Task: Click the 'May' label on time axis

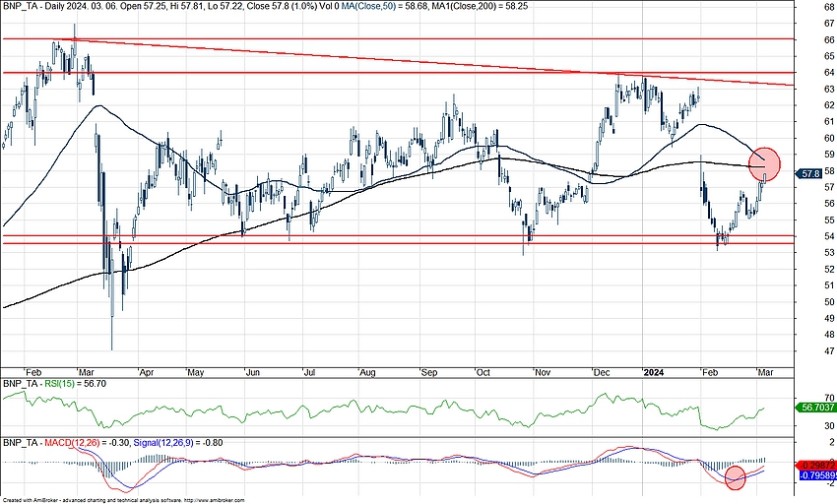Action: [196, 373]
